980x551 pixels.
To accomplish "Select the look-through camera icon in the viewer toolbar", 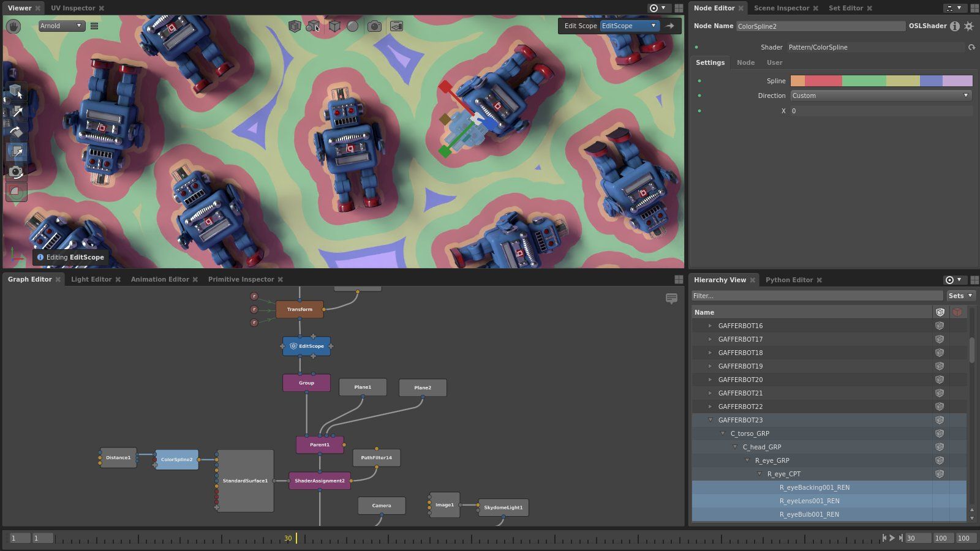I will coord(374,26).
